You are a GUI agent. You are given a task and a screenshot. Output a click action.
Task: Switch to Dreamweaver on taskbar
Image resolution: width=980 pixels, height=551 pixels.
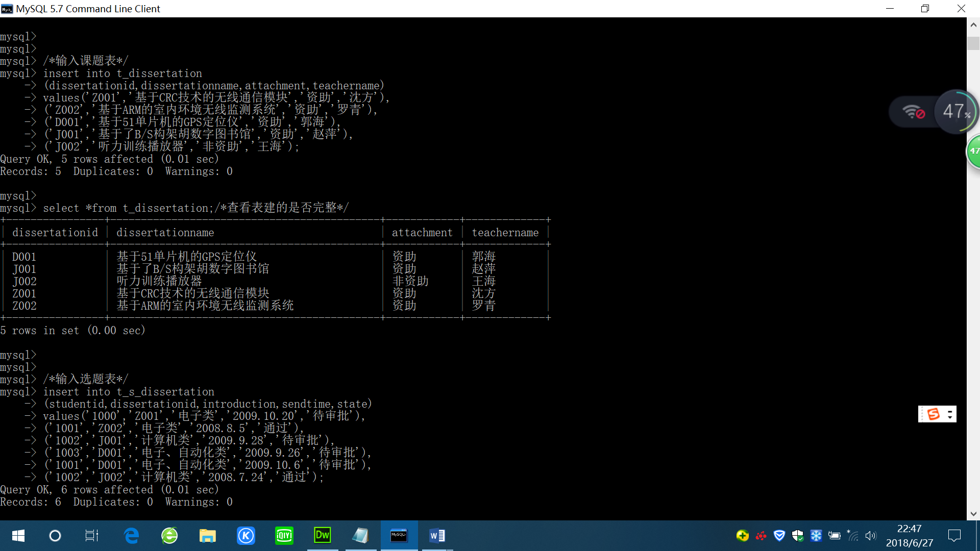pyautogui.click(x=323, y=536)
